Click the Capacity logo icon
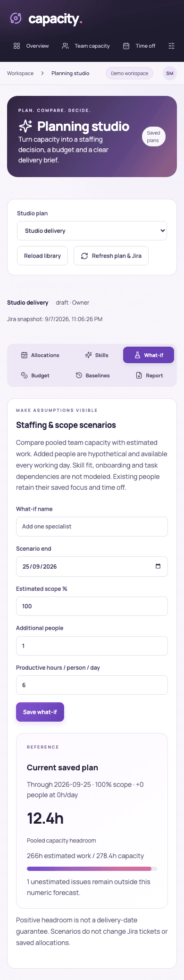Screen dimensions: 184x980 pyautogui.click(x=16, y=18)
